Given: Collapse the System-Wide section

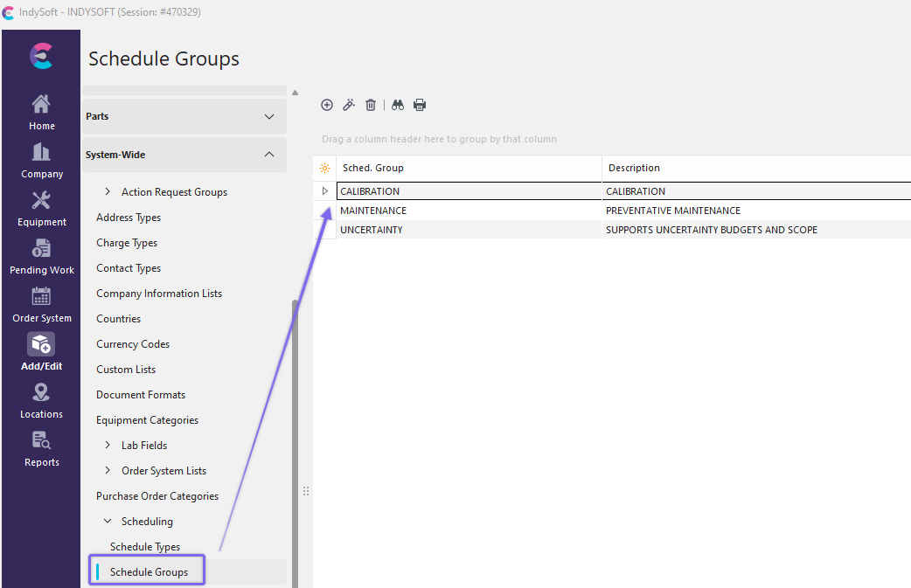Looking at the screenshot, I should (x=269, y=155).
